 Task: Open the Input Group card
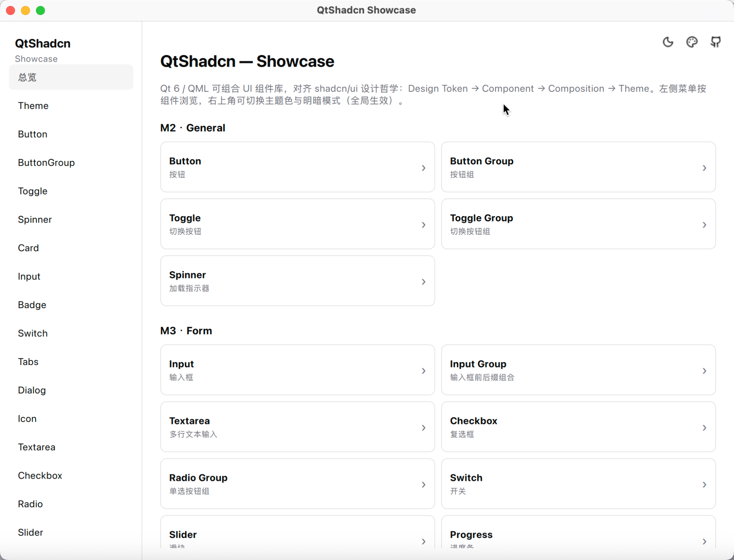[578, 370]
